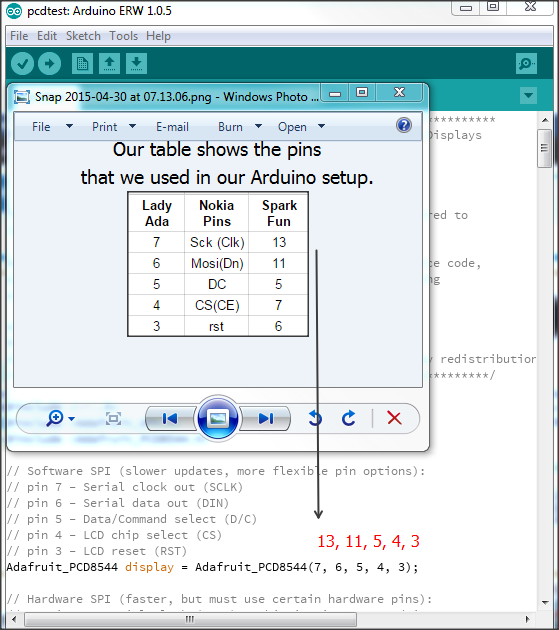Open the Photo Viewer Print menu
Image resolution: width=559 pixels, height=630 pixels.
[x=104, y=127]
